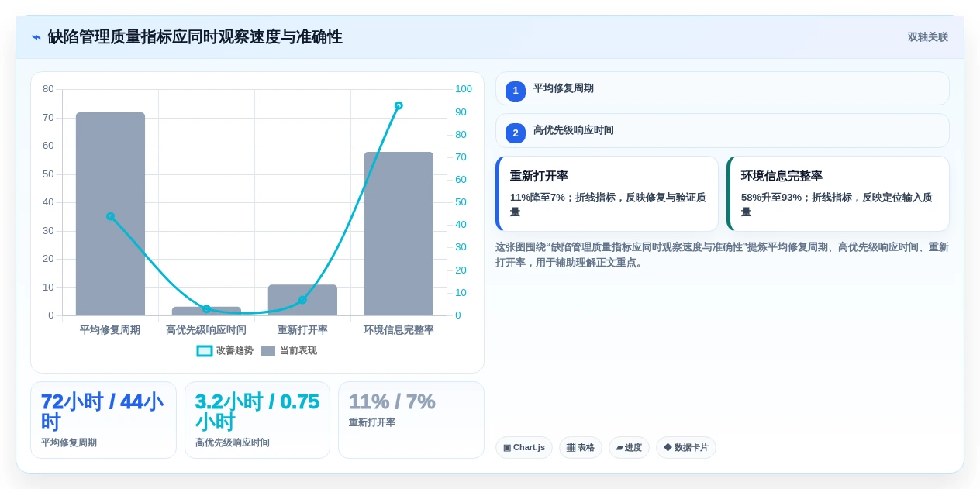Click the 表格 tag
The image size is (980, 489).
pos(581,447)
